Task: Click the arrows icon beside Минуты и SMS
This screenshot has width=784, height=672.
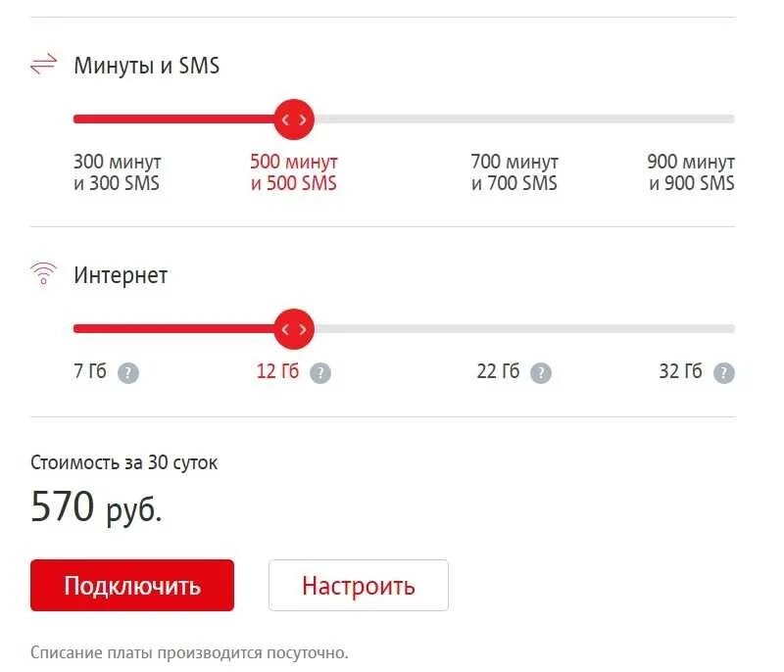Action: click(x=44, y=66)
